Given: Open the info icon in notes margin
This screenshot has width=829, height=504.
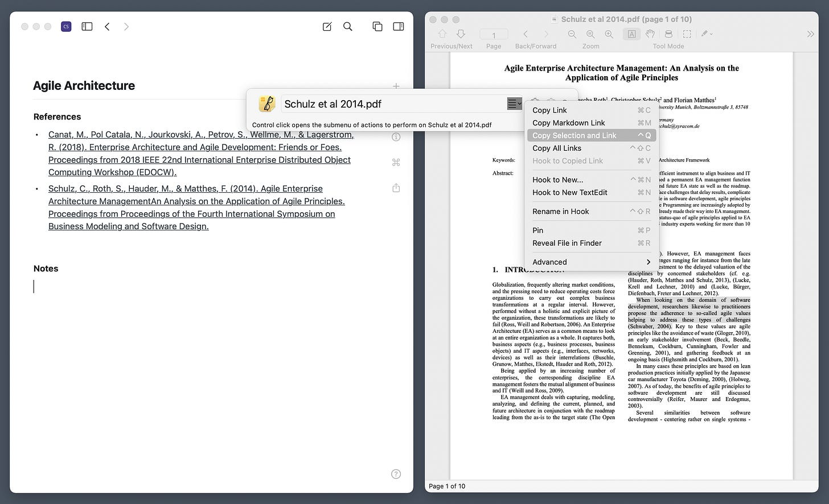Looking at the screenshot, I should pyautogui.click(x=396, y=137).
